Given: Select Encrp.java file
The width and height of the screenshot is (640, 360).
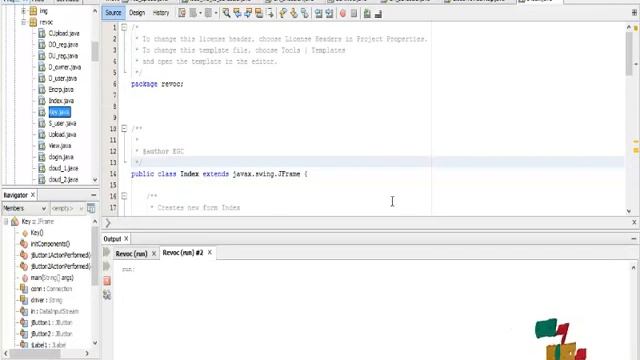Looking at the screenshot, I should click(61, 89).
